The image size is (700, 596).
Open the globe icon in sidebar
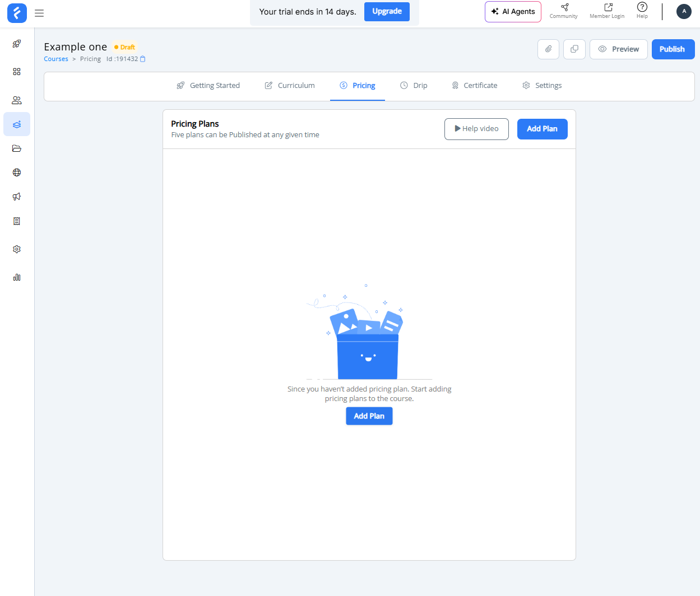17,173
